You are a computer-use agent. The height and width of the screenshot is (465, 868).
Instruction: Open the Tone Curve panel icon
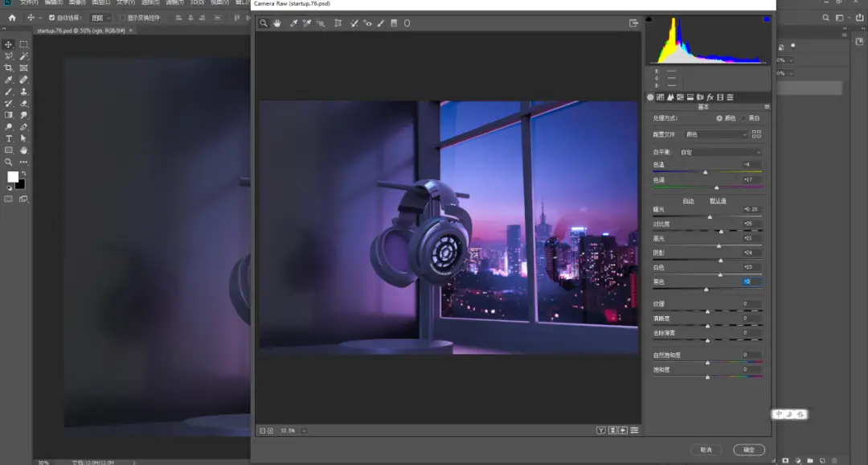[x=660, y=97]
